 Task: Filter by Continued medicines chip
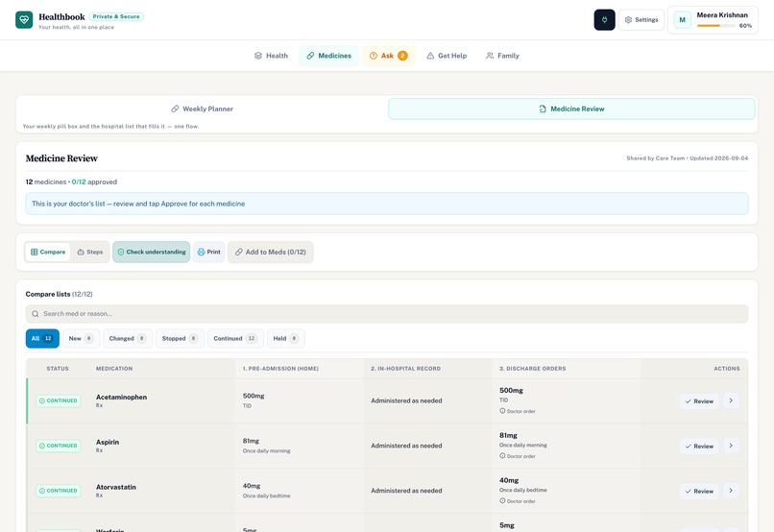coord(235,339)
